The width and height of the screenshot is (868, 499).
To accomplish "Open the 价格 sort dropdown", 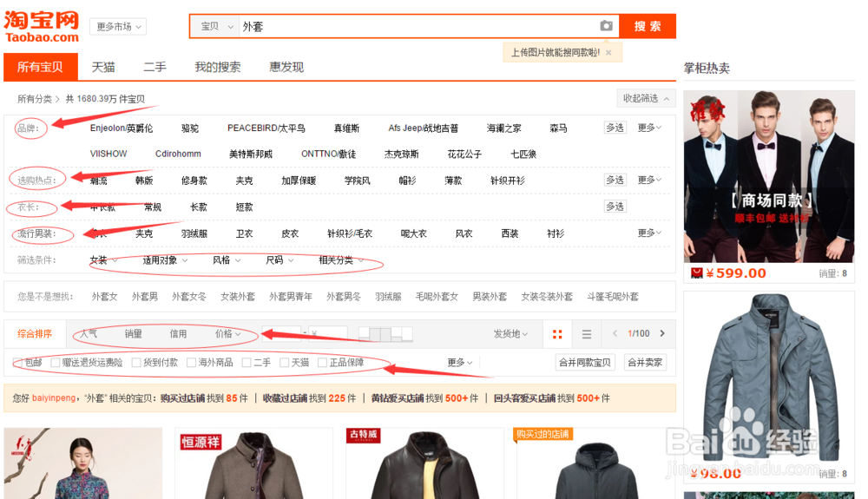I will point(227,333).
